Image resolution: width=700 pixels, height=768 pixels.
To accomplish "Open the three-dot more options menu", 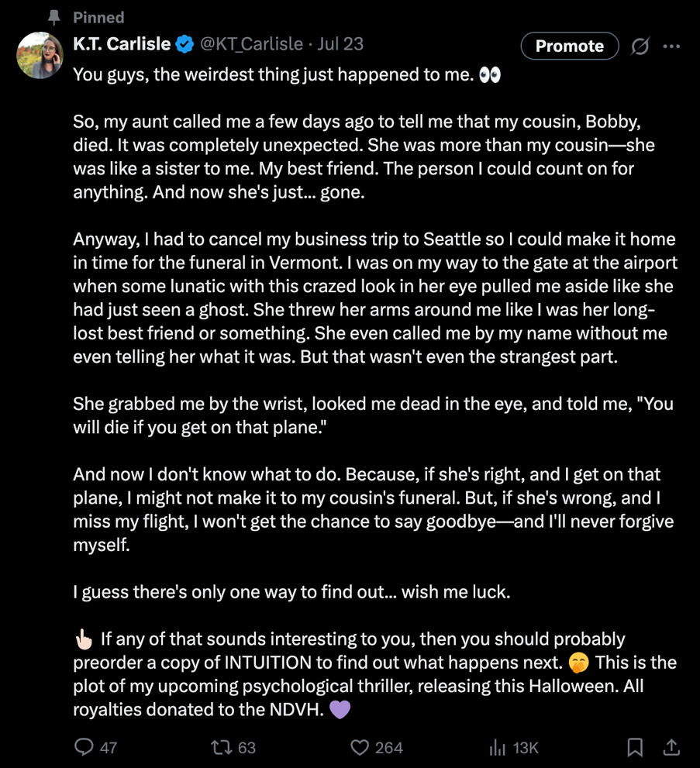I will pos(671,46).
